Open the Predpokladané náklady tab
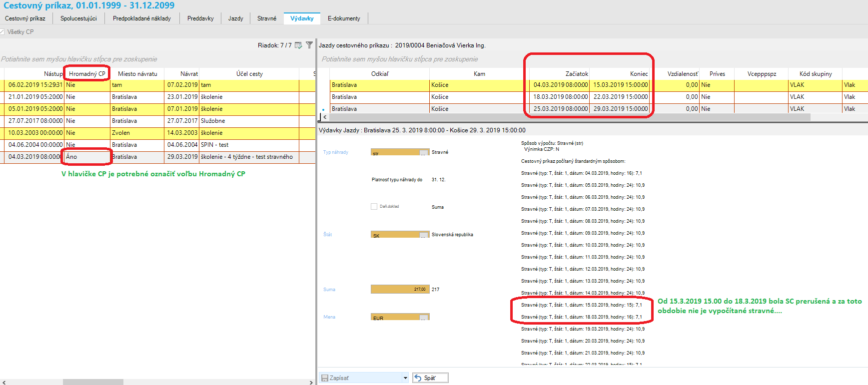Image resolution: width=868 pixels, height=385 pixels. click(x=142, y=18)
